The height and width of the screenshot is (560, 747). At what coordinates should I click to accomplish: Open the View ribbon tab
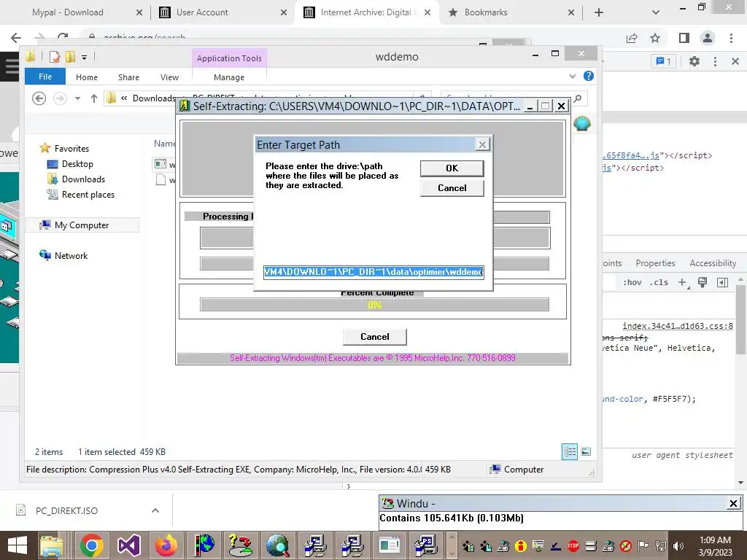169,77
